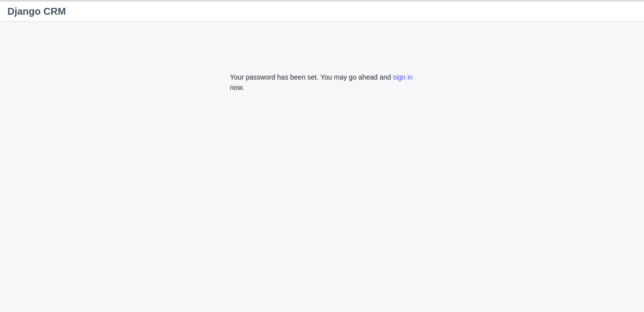Image resolution: width=644 pixels, height=312 pixels.
Task: Open the Django CRM header title
Action: point(36,11)
